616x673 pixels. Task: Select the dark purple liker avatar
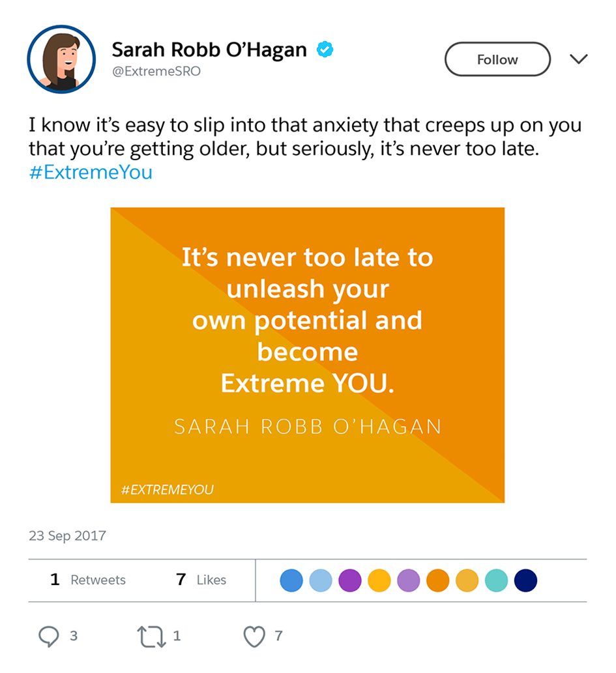point(350,580)
